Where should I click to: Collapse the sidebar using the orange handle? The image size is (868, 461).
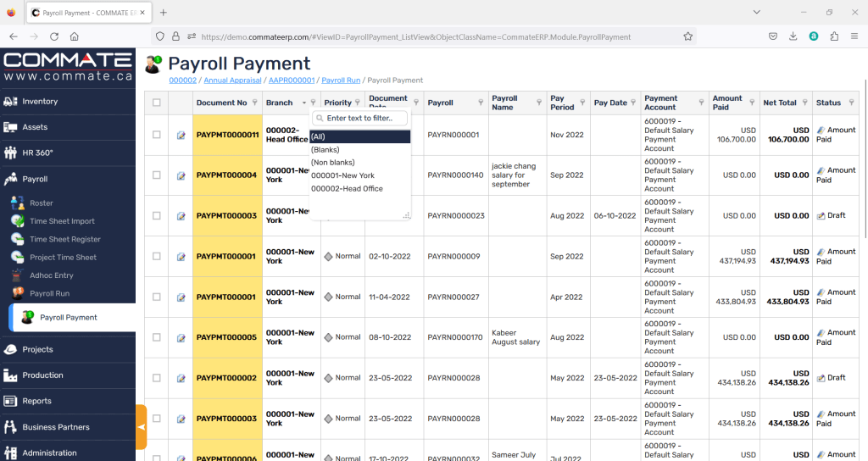pos(141,427)
